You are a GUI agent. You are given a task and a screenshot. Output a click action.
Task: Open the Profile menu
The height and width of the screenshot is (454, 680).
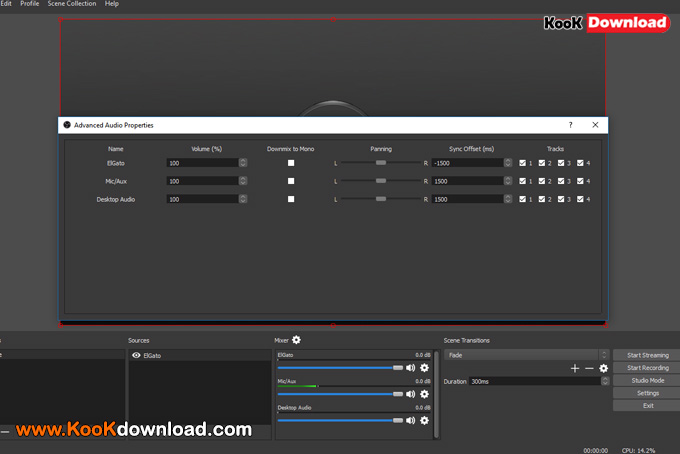click(30, 4)
